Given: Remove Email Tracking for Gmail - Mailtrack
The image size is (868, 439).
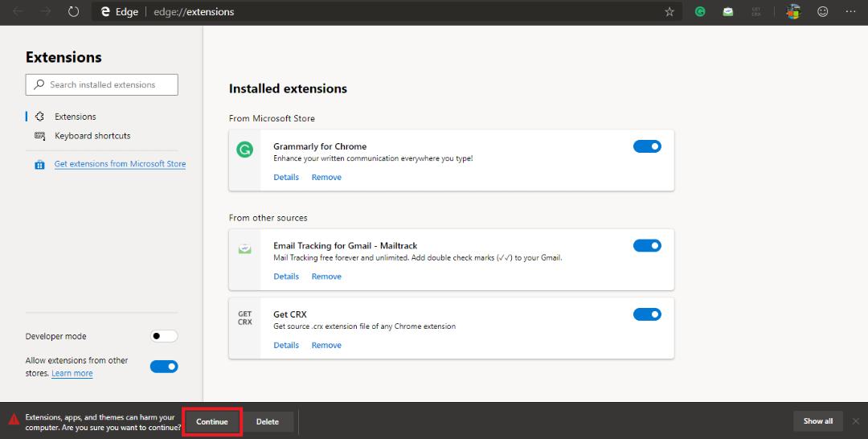Looking at the screenshot, I should pyautogui.click(x=326, y=277).
